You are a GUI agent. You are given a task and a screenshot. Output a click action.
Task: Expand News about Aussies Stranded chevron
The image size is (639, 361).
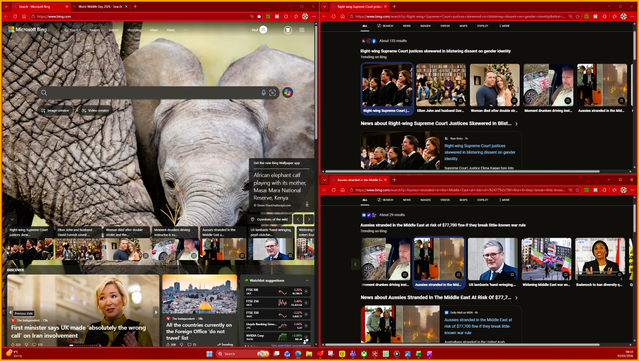point(516,297)
